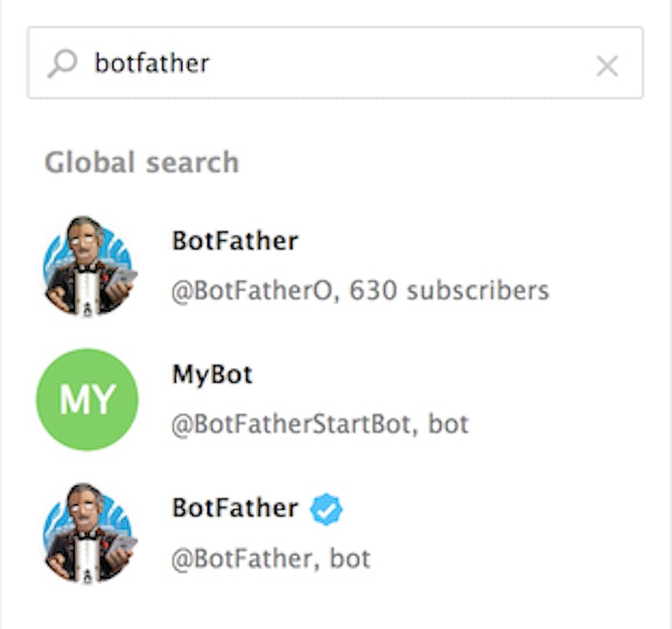Click the '630 subscribers' count text
The width and height of the screenshot is (672, 629).
(449, 291)
